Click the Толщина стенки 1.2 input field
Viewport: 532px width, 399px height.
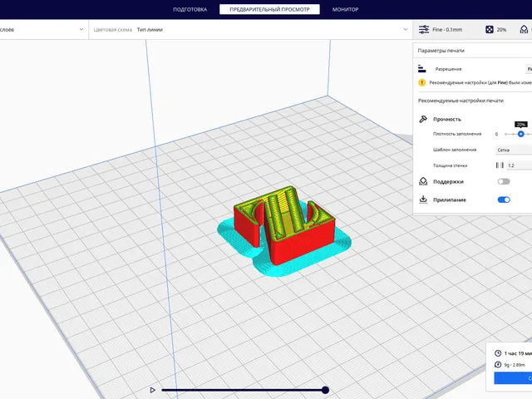pos(519,165)
